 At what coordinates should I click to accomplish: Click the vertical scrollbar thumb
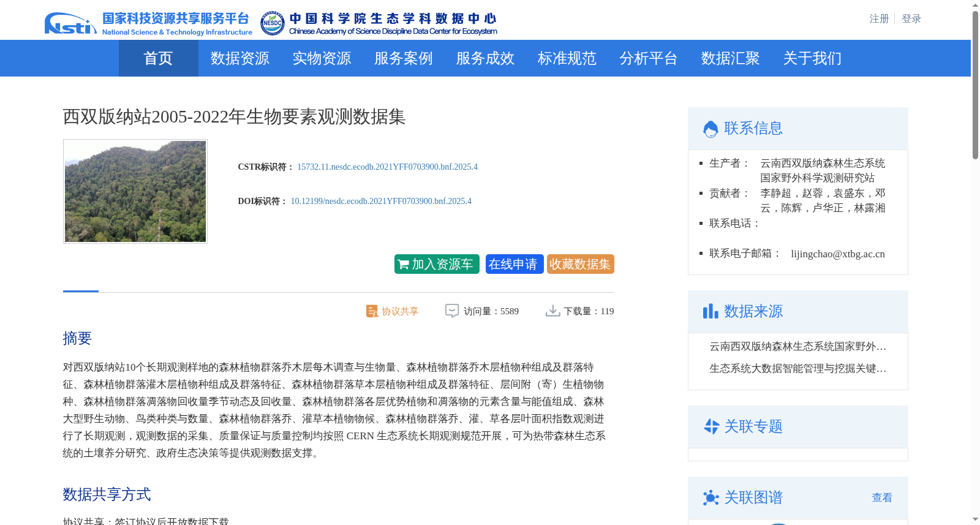point(975,85)
